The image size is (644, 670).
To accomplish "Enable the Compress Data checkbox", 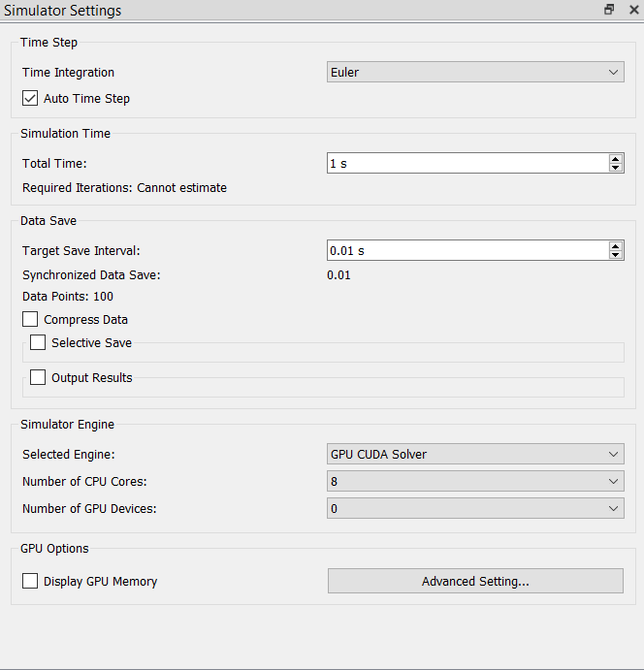I will pos(30,319).
